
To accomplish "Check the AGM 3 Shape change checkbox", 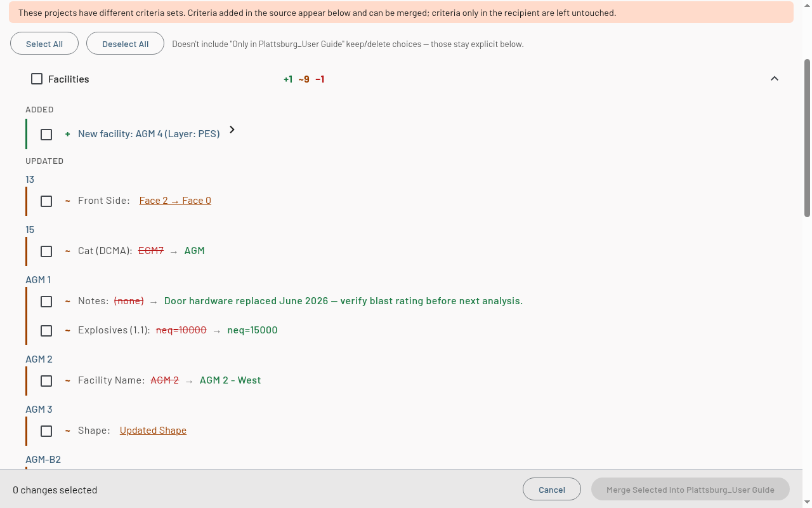I will pos(46,431).
